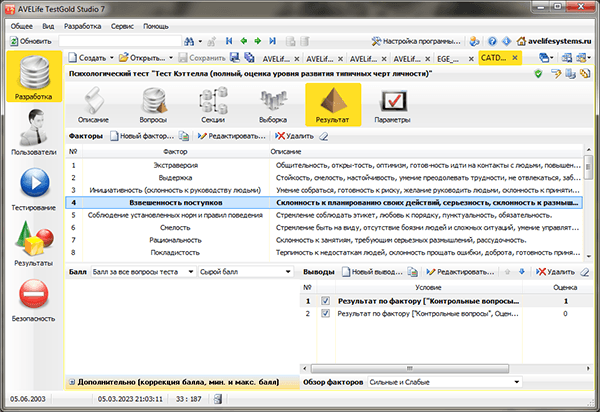Click horizontal scrollbar in Выводы list
600x412 pixels.
[x=410, y=368]
